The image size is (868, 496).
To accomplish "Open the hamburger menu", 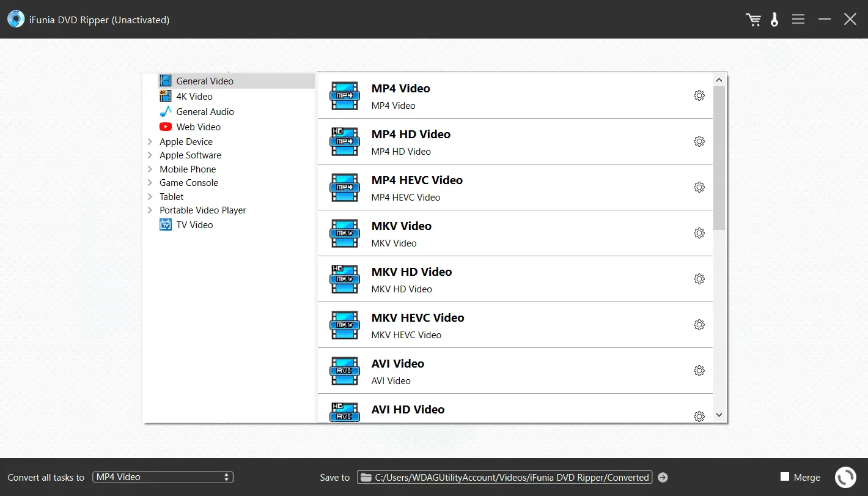I will [x=798, y=20].
